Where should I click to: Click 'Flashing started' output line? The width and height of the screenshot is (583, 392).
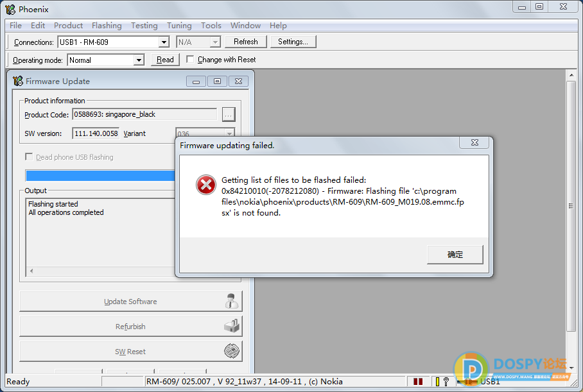53,204
